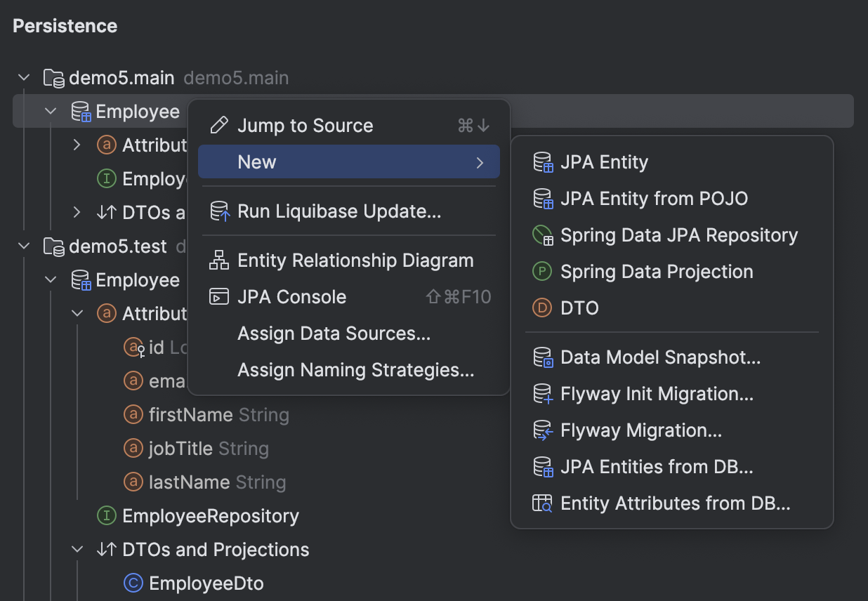Screen dimensions: 868x601
Task: Select the JPA Entity icon in the New submenu
Action: (x=543, y=162)
